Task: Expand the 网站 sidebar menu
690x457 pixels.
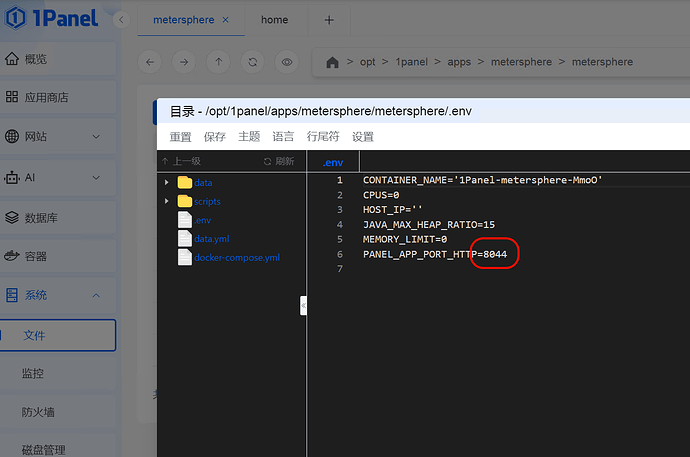Action: tap(96, 137)
